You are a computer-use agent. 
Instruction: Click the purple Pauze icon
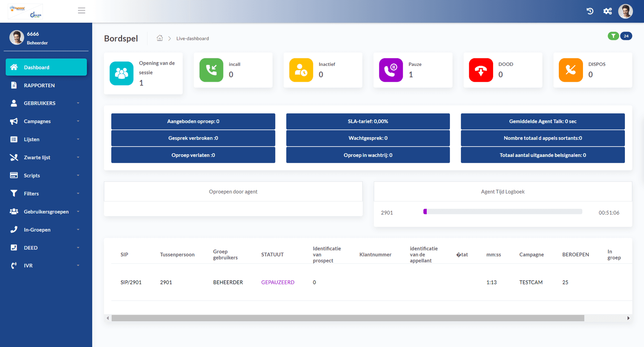(x=391, y=70)
